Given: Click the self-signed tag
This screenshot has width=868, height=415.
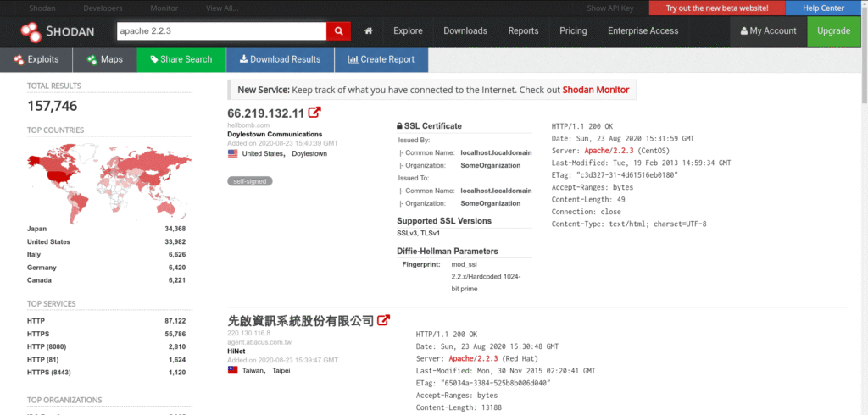Looking at the screenshot, I should [250, 181].
